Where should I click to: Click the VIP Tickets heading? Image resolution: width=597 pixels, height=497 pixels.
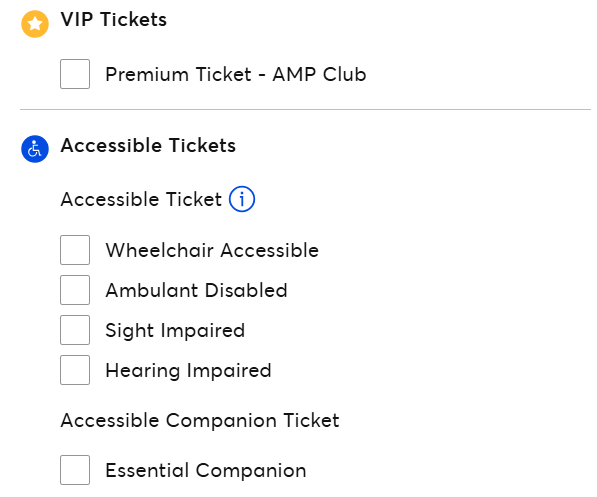(113, 19)
